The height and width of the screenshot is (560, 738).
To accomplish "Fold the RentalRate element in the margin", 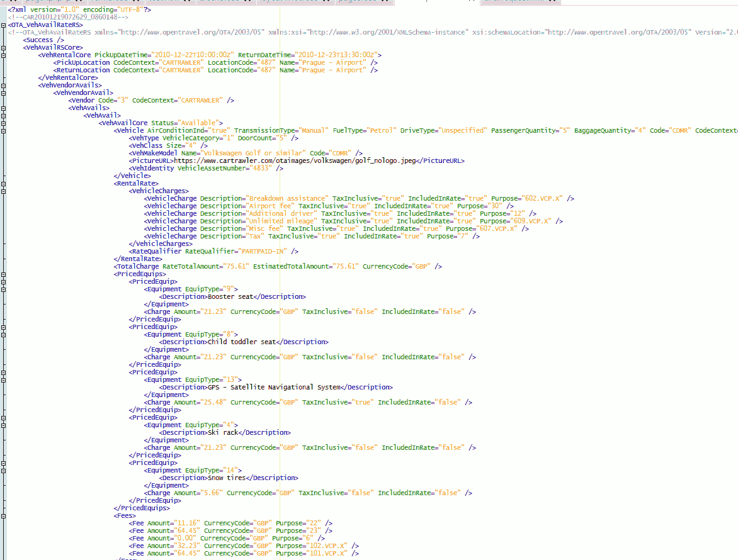I will click(x=3, y=184).
